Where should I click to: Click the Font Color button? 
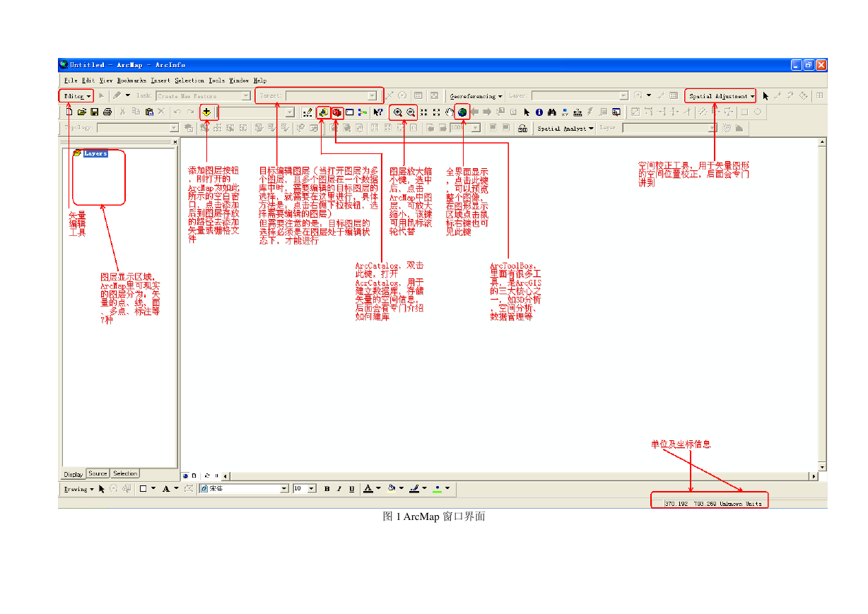coord(368,488)
